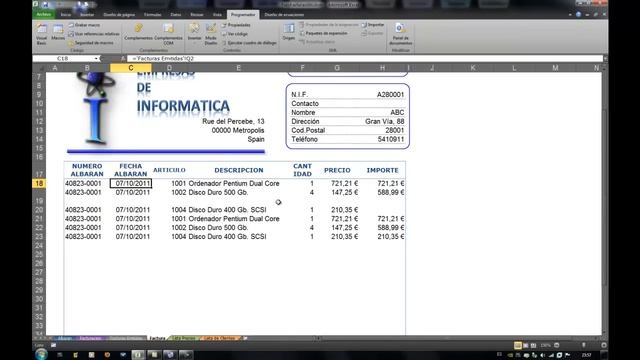The height and width of the screenshot is (360, 640).
Task: Switch to the Lista de Clientes sheet tab
Action: click(220, 338)
